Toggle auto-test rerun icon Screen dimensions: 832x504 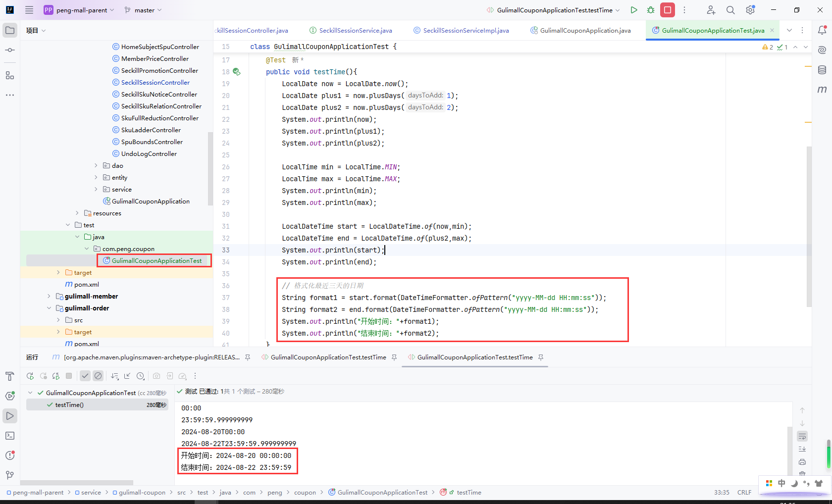click(x=56, y=376)
